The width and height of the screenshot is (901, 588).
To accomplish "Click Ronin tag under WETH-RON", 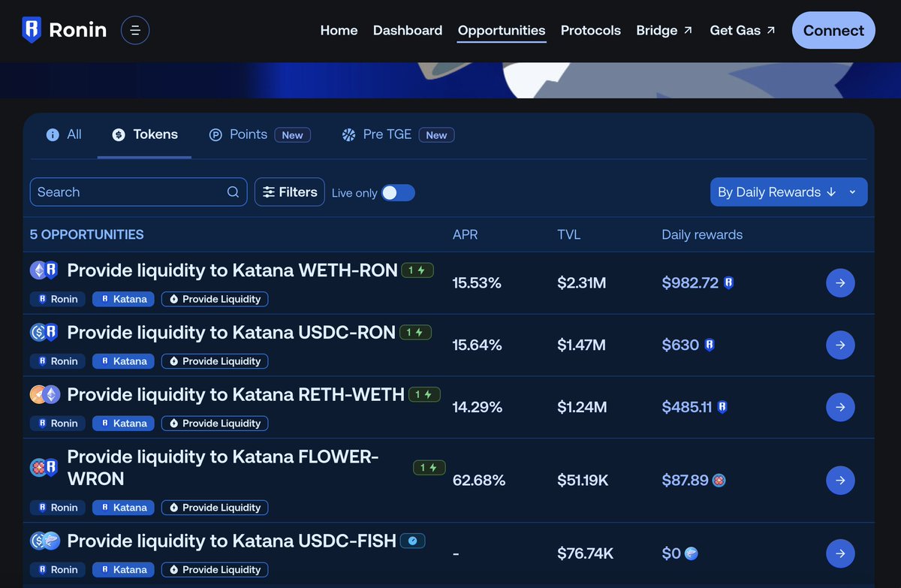I will [58, 299].
